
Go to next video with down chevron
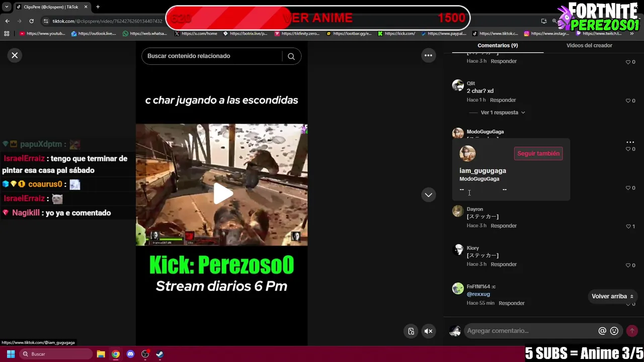click(x=428, y=195)
